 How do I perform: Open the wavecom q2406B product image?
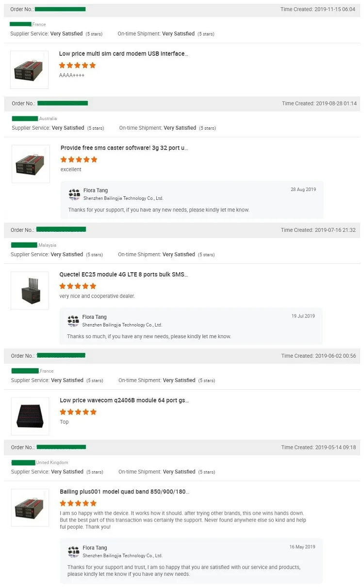[30, 416]
